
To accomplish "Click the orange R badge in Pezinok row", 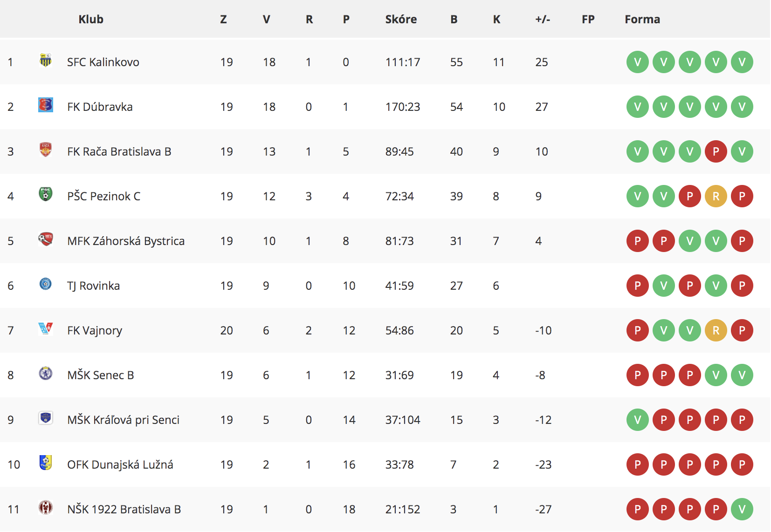I will pyautogui.click(x=716, y=196).
